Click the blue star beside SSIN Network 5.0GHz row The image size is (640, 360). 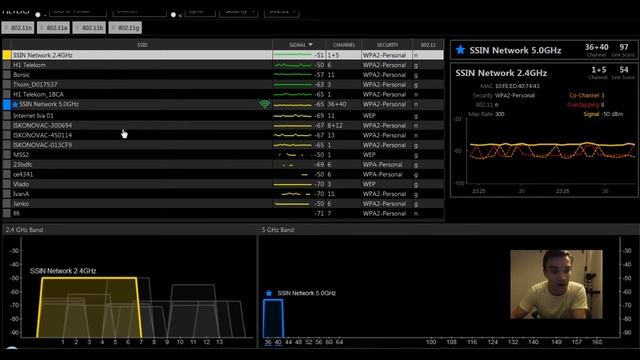click(x=16, y=104)
